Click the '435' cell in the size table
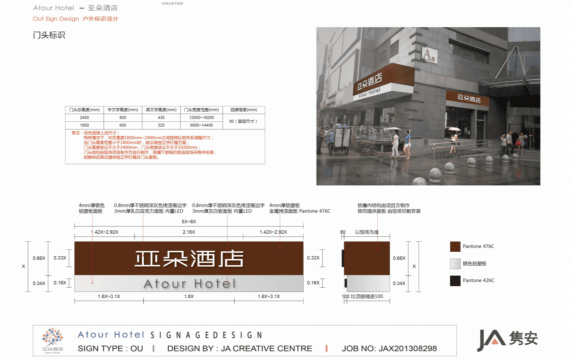This screenshot has height=360, width=570. click(161, 117)
